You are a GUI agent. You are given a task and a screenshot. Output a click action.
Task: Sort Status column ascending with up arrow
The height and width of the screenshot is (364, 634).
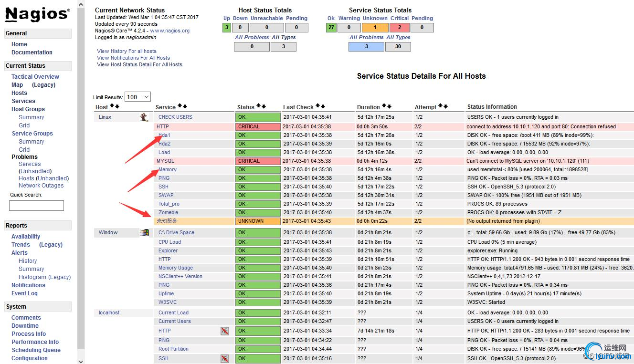tap(258, 106)
